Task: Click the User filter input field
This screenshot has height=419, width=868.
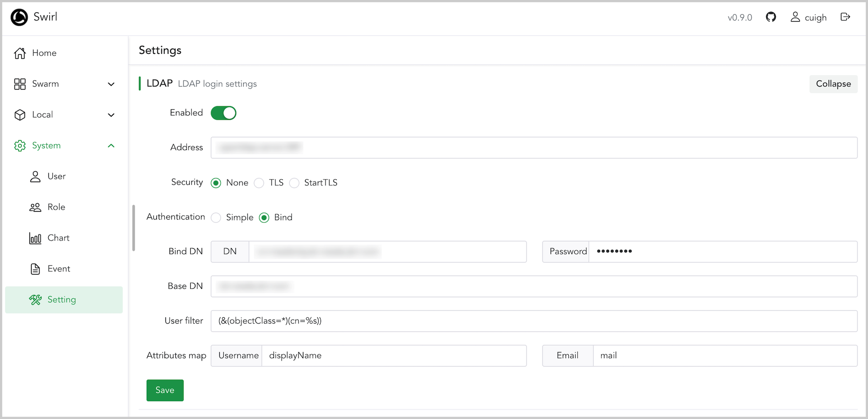Action: click(x=533, y=321)
